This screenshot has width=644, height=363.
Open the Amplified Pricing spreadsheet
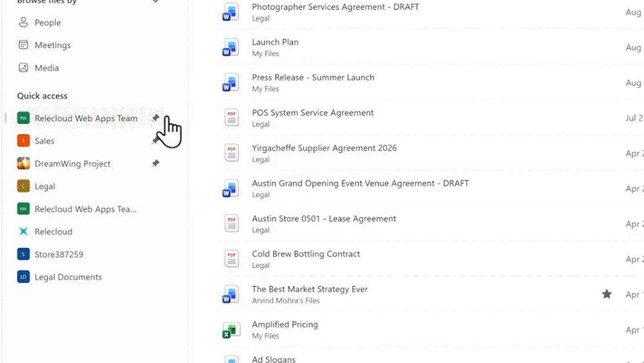click(285, 325)
